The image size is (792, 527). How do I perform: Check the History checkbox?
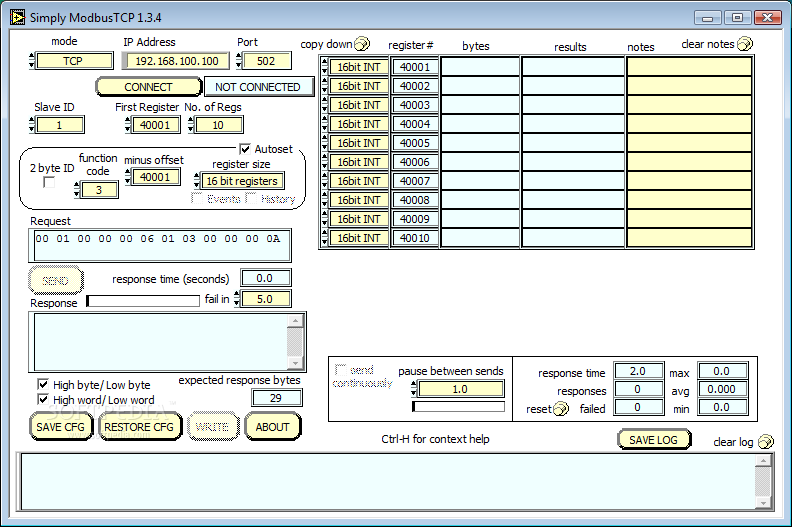click(x=251, y=198)
